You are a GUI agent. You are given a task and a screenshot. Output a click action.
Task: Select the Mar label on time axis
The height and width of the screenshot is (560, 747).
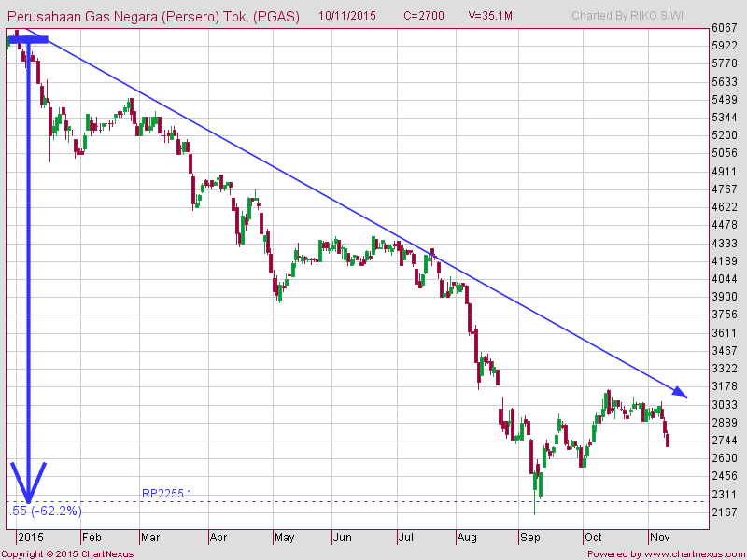pyautogui.click(x=150, y=538)
